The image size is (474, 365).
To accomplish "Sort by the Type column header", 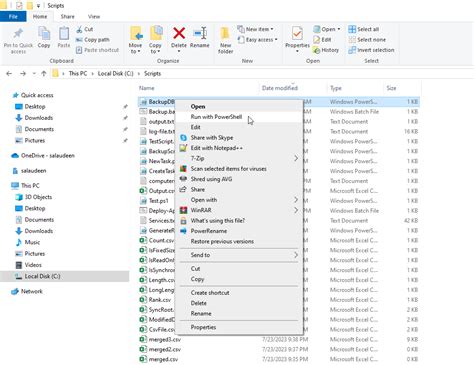I will click(x=336, y=88).
